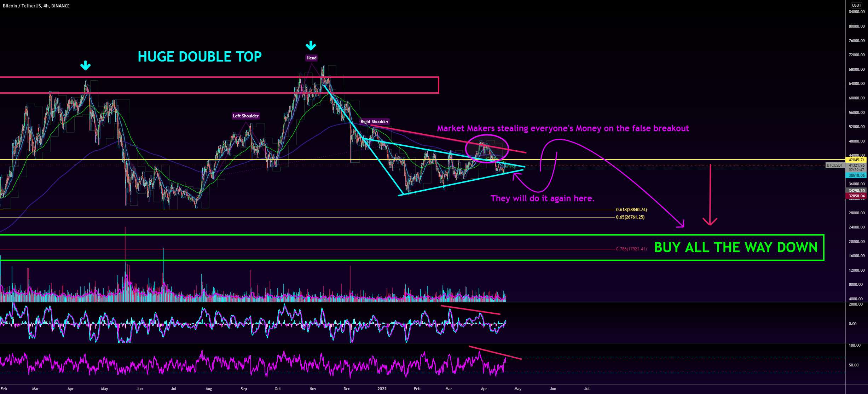This screenshot has width=868, height=394.
Task: Click the Sep label on time axis
Action: [x=244, y=389]
